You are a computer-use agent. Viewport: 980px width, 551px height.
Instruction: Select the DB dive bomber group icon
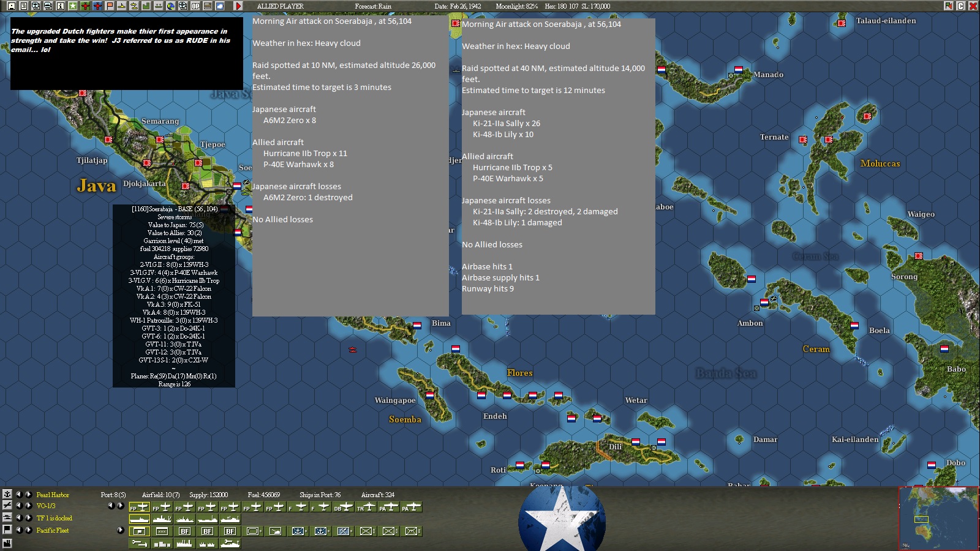click(x=343, y=508)
